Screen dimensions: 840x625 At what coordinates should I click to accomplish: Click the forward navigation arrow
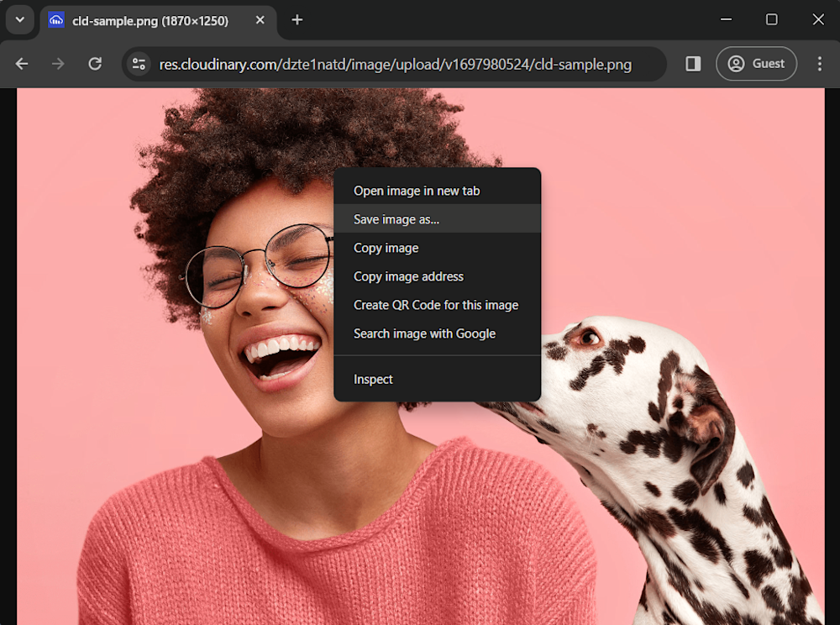click(58, 64)
